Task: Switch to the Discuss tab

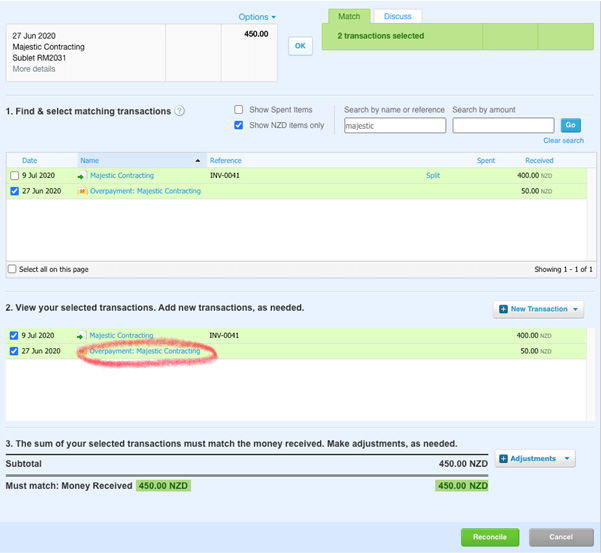Action: pos(397,16)
